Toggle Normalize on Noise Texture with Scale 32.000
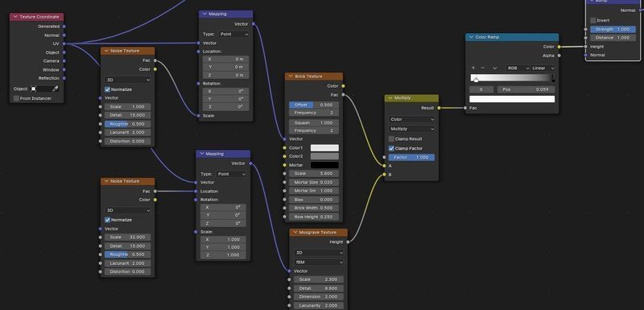The height and width of the screenshot is (310, 644). pos(108,220)
